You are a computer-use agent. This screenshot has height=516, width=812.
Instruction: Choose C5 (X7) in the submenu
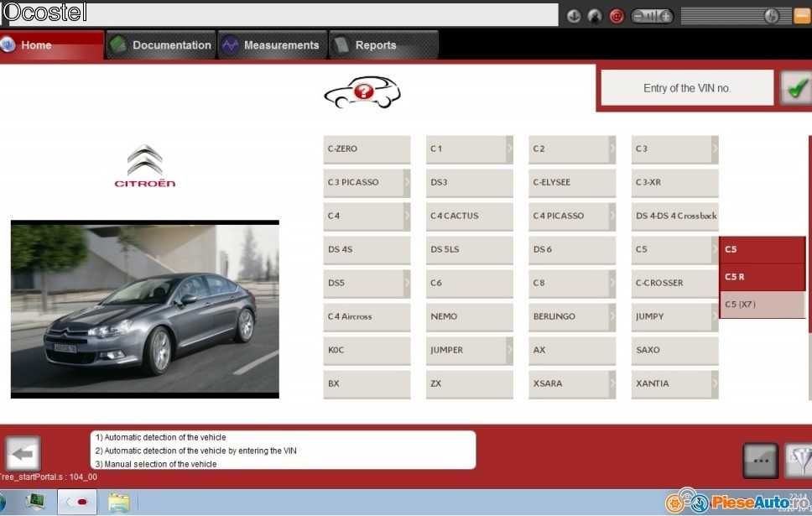click(x=763, y=305)
